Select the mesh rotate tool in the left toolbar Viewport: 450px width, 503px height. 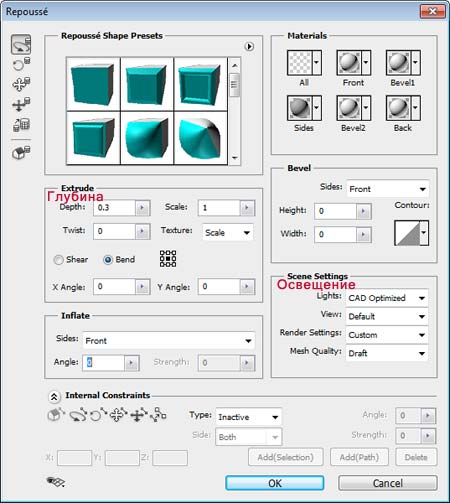tap(21, 44)
